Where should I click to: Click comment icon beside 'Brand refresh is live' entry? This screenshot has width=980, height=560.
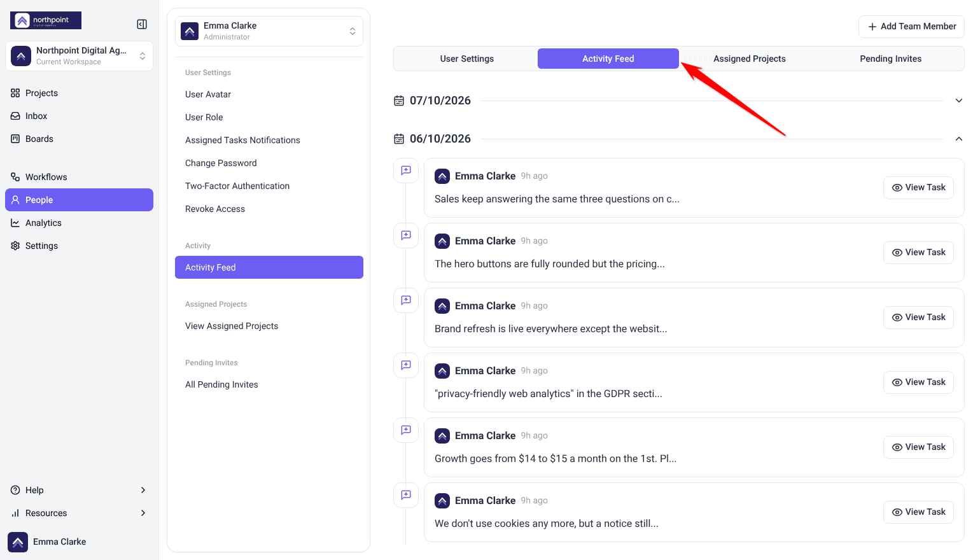click(406, 300)
